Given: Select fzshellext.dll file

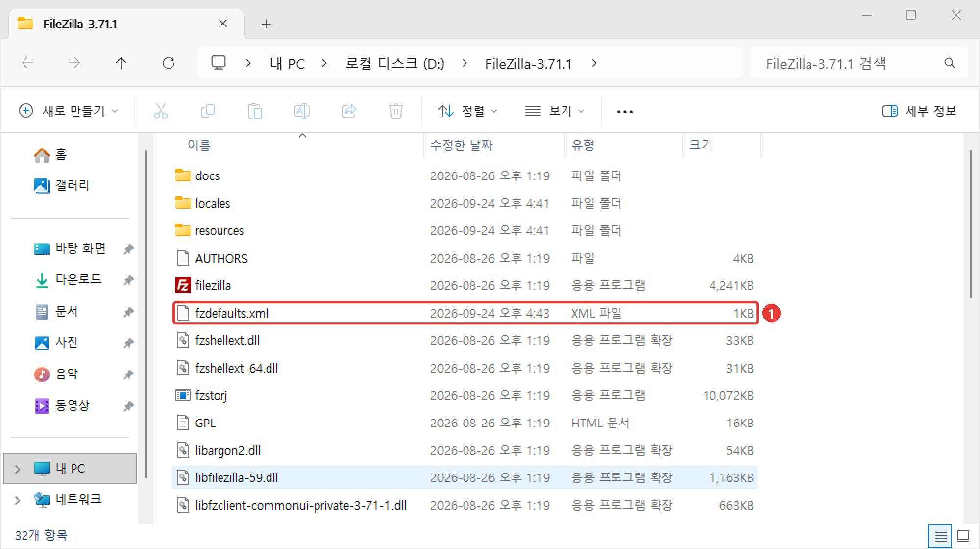Looking at the screenshot, I should pos(465,340).
